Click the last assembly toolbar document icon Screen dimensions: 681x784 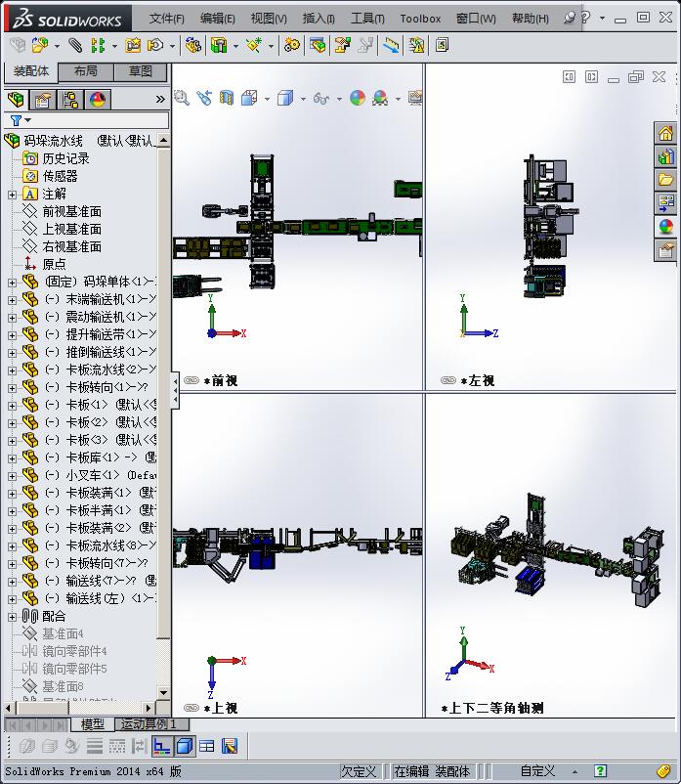442,46
